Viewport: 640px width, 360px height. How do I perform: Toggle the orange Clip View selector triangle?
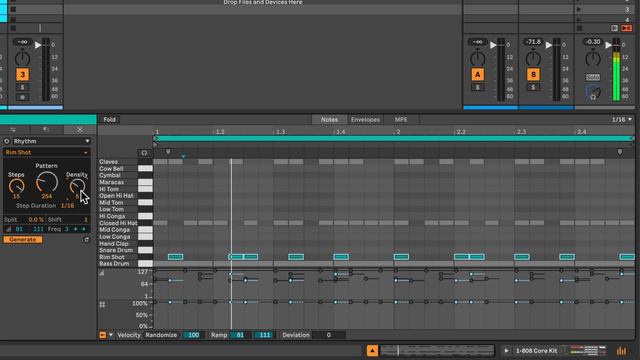[372, 351]
